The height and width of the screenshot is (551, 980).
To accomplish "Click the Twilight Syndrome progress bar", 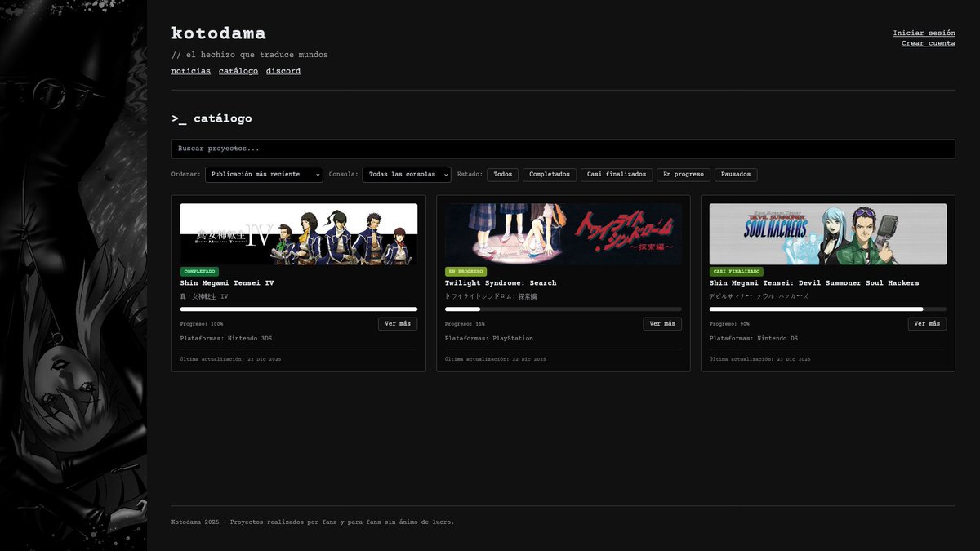I will coord(563,309).
